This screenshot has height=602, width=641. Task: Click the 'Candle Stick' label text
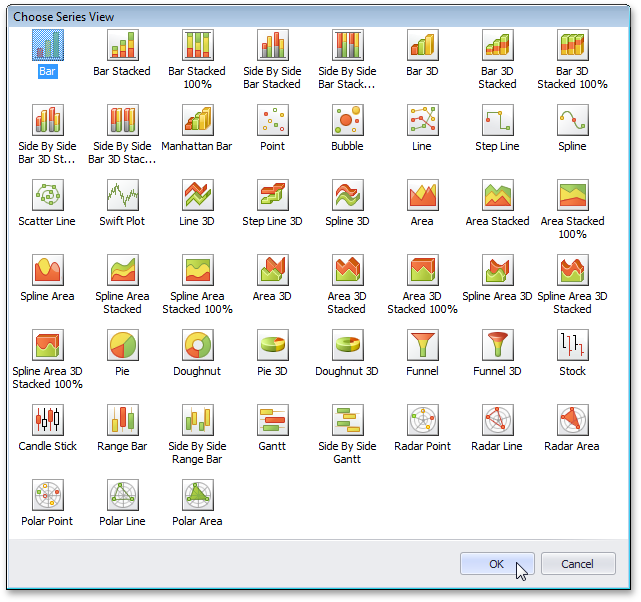point(47,446)
